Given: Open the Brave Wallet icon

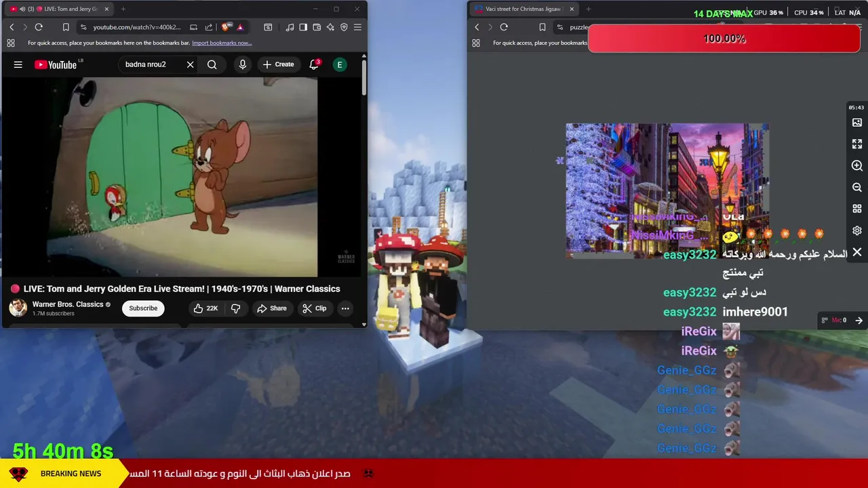Looking at the screenshot, I should [317, 27].
